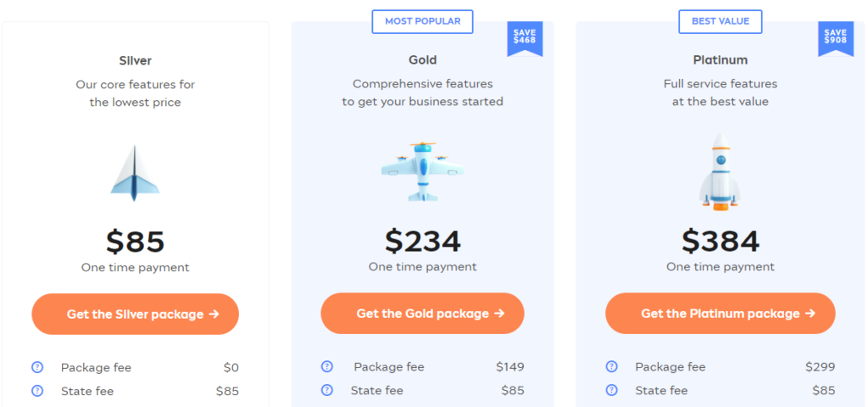The height and width of the screenshot is (407, 868).
Task: Select the $384 Platinum price
Action: (x=721, y=241)
